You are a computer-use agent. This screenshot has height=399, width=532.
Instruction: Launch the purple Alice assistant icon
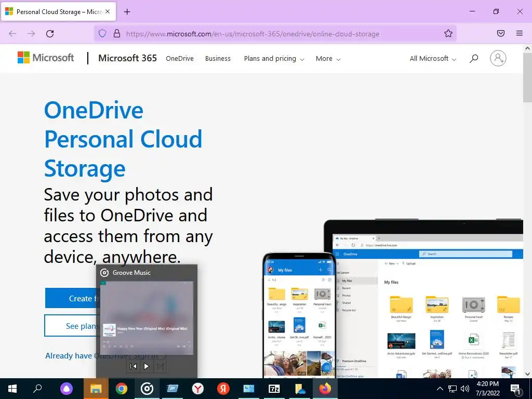pos(66,389)
